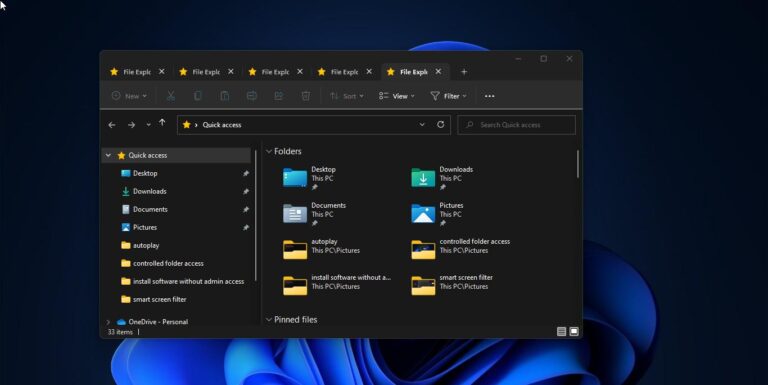Open the Documents folder icon in Folders section
768x385 pixels.
click(x=295, y=214)
